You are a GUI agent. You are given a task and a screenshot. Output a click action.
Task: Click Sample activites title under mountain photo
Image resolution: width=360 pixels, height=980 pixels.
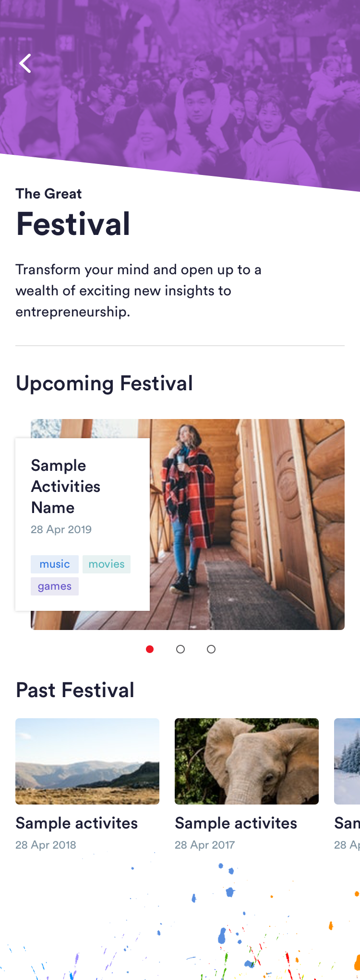click(x=77, y=823)
